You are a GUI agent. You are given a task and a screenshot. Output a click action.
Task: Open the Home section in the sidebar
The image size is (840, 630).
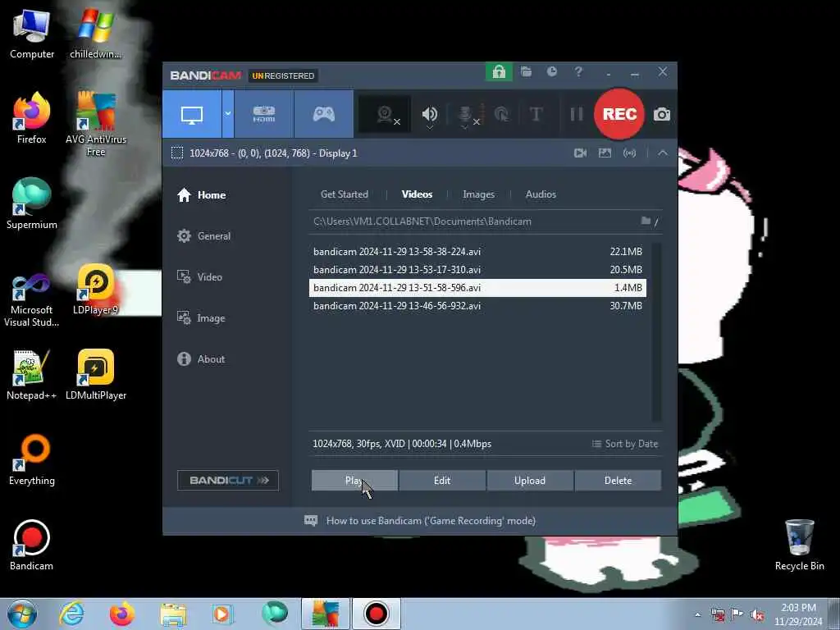pyautogui.click(x=202, y=195)
